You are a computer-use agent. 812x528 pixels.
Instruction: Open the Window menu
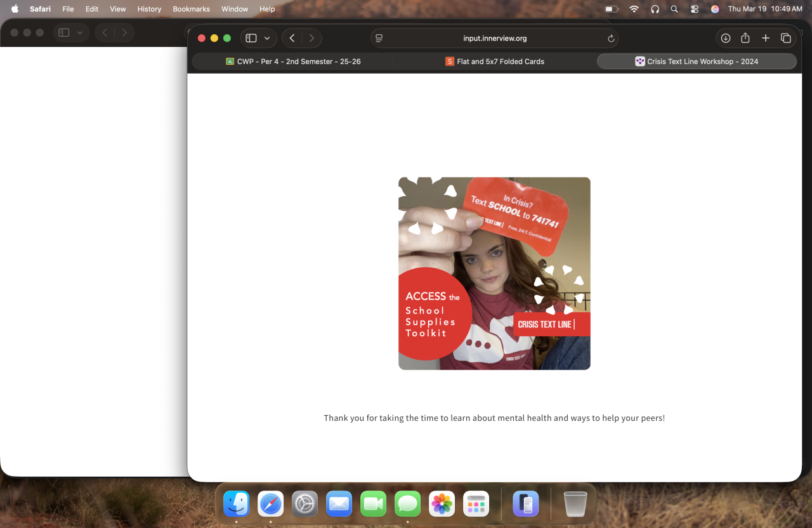235,9
